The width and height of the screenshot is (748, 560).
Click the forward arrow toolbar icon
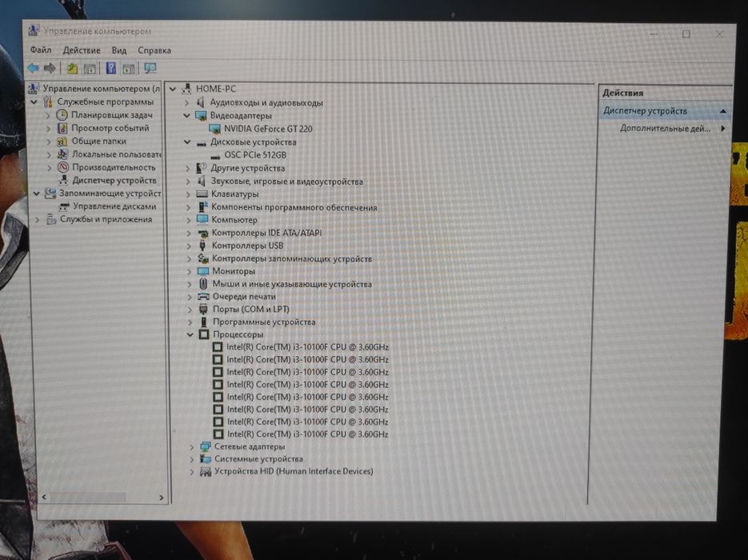click(x=50, y=68)
